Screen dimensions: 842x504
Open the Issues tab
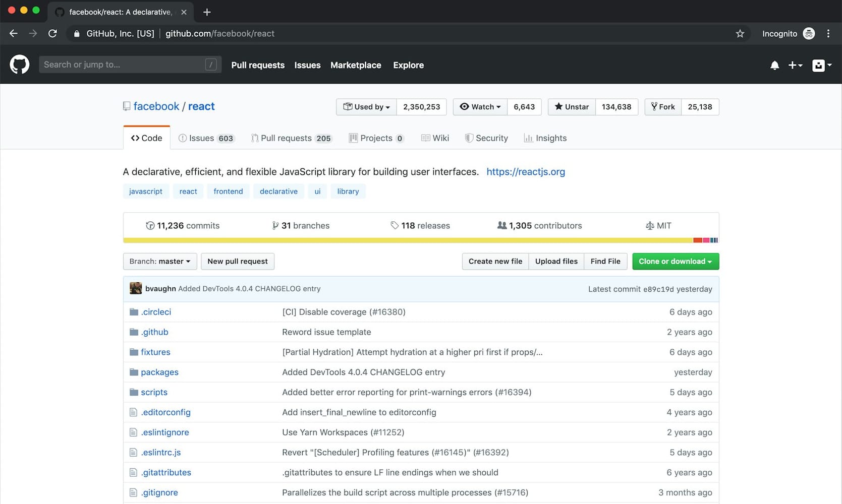coord(206,138)
